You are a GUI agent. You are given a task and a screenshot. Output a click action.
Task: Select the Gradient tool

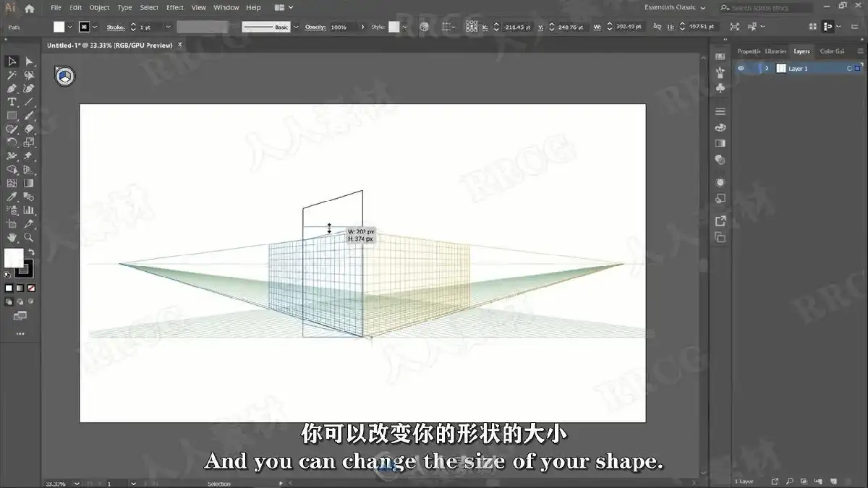[29, 183]
